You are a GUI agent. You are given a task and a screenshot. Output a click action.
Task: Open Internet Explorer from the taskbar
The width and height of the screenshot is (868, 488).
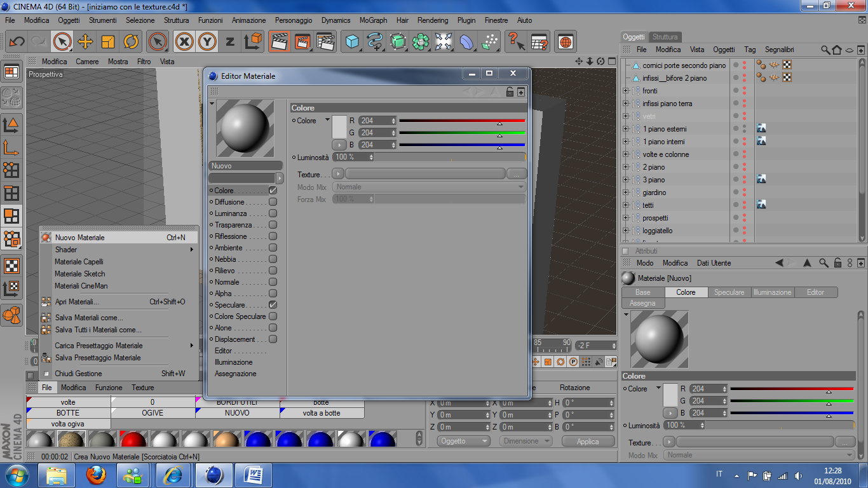(173, 475)
